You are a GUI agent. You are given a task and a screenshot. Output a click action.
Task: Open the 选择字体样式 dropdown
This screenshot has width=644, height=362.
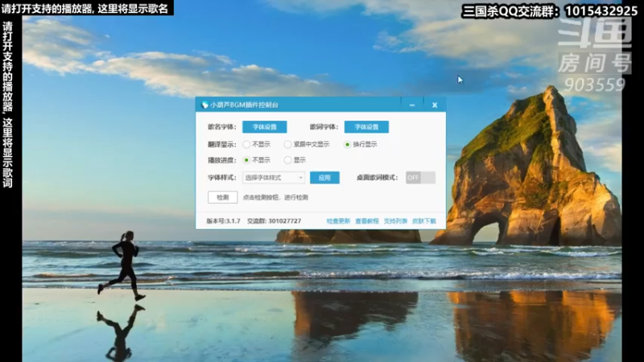[274, 178]
